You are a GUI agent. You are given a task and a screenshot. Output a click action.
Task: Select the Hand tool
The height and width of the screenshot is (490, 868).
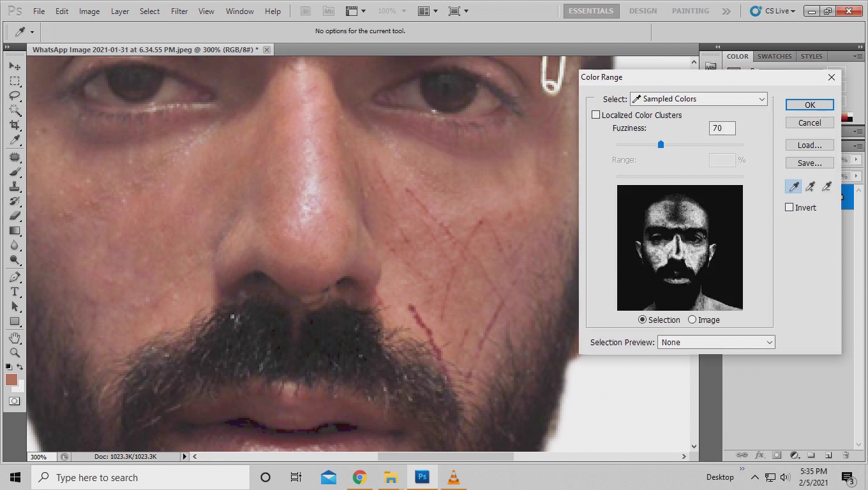pyautogui.click(x=15, y=338)
